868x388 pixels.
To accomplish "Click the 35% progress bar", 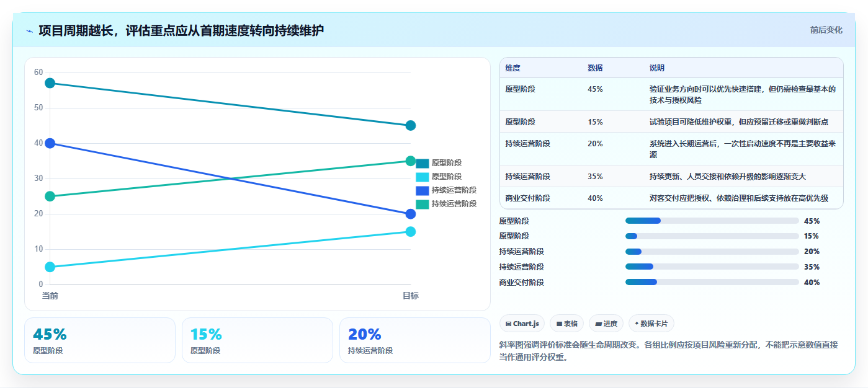I will tap(712, 267).
